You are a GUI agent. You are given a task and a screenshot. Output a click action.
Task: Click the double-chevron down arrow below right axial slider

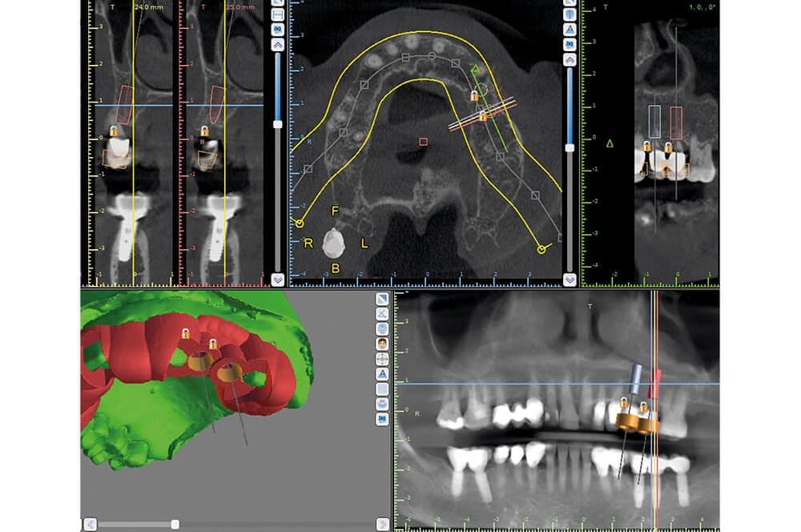pyautogui.click(x=570, y=280)
